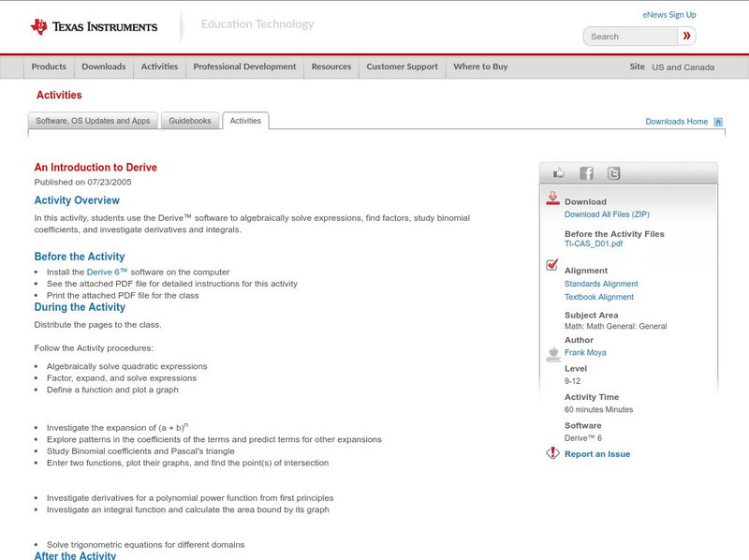749x560 pixels.
Task: Switch to Software, OS Updates and Apps tab
Action: click(x=93, y=121)
